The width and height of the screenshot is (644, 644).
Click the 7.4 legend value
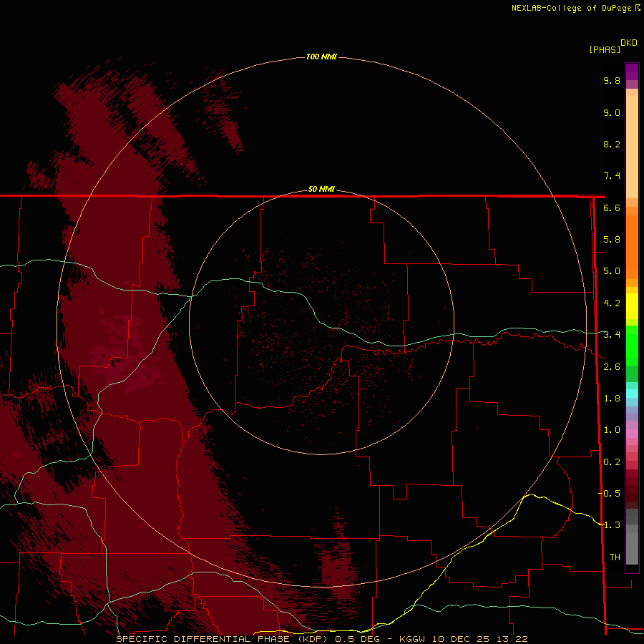pos(612,176)
